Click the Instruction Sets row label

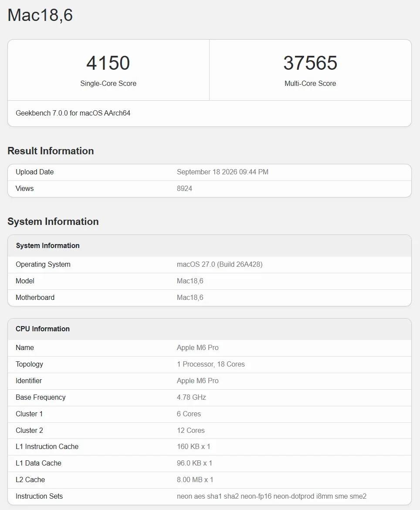39,496
